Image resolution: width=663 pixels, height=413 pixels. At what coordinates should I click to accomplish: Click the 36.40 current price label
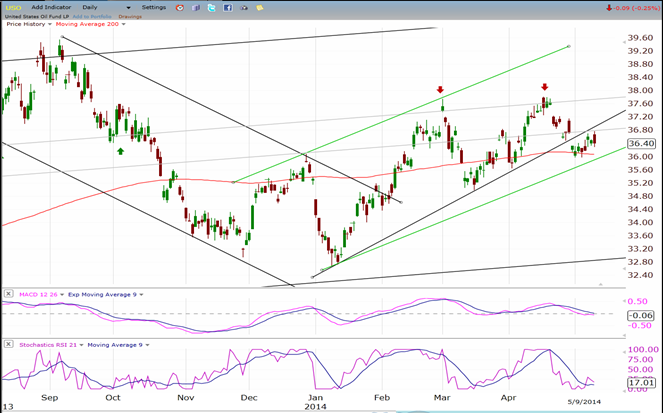pos(641,144)
